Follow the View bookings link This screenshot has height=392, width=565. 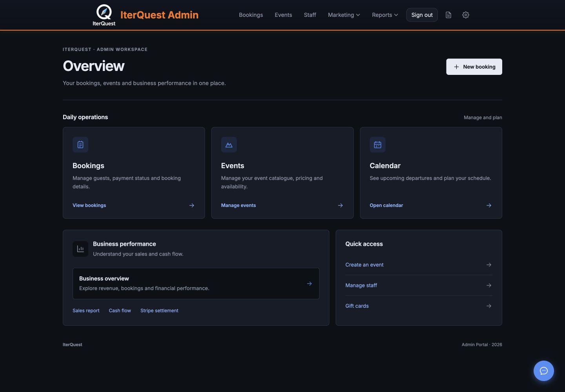(89, 205)
